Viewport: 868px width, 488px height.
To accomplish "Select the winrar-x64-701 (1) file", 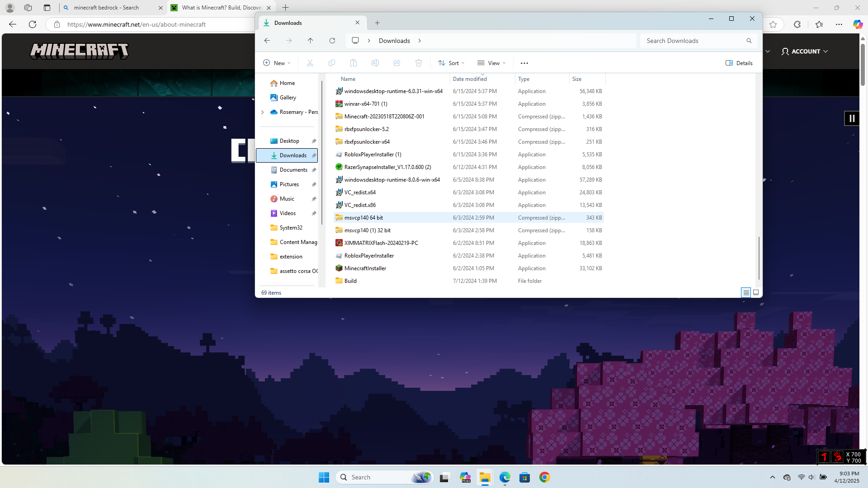I will tap(469, 104).
